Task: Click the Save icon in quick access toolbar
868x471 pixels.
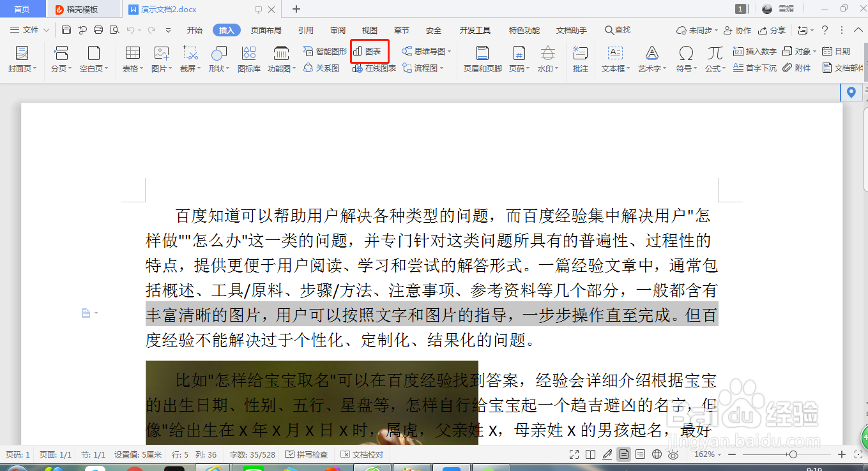Action: point(66,30)
